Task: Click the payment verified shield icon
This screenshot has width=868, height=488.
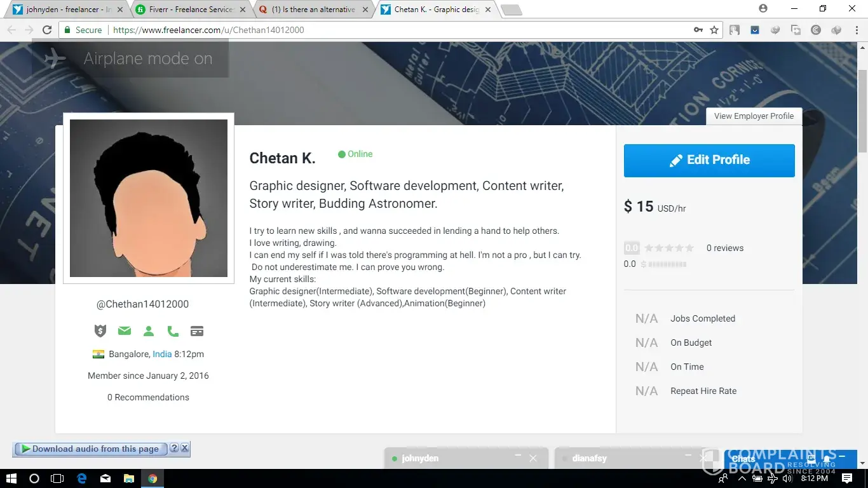Action: point(100,331)
